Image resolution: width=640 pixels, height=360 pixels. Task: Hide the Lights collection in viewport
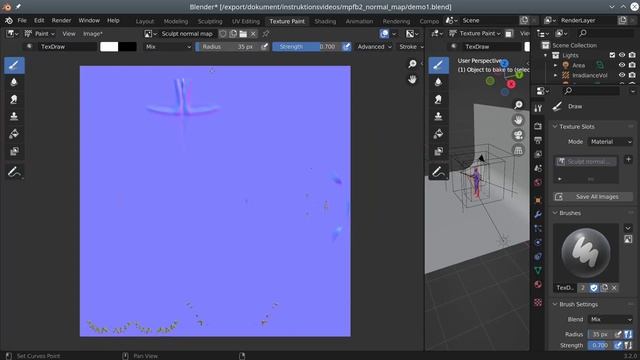[622, 55]
